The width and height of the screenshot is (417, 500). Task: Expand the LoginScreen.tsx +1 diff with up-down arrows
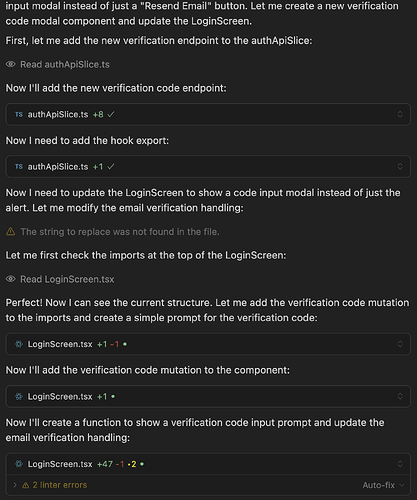pos(400,396)
